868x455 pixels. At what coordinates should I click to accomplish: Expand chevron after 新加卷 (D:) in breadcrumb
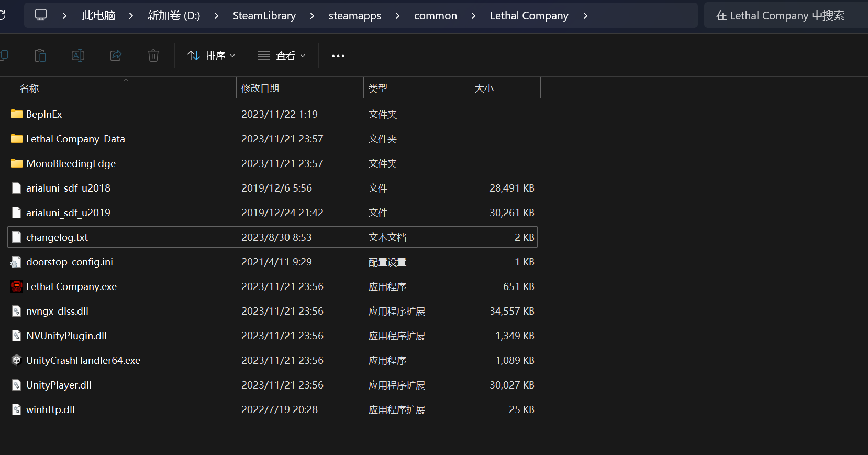[x=216, y=16]
